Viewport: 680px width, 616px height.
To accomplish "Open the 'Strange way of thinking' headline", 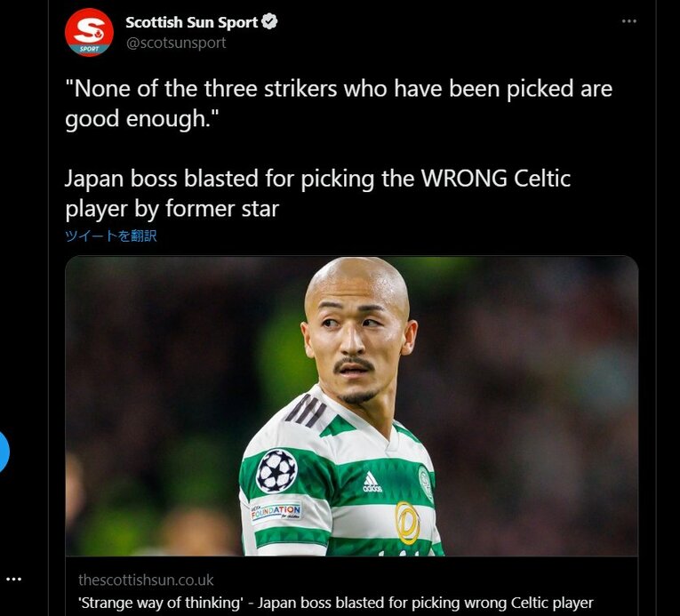I will (336, 603).
